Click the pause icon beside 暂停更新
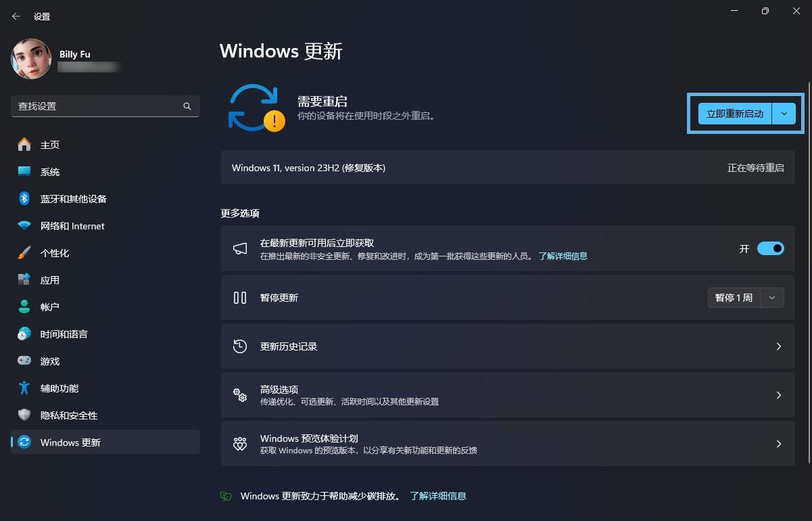 point(240,298)
